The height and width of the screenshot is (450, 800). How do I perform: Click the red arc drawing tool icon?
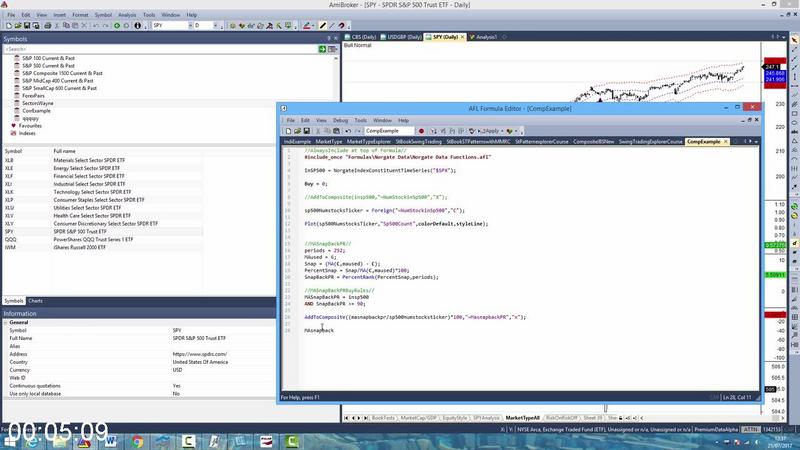tap(342, 26)
